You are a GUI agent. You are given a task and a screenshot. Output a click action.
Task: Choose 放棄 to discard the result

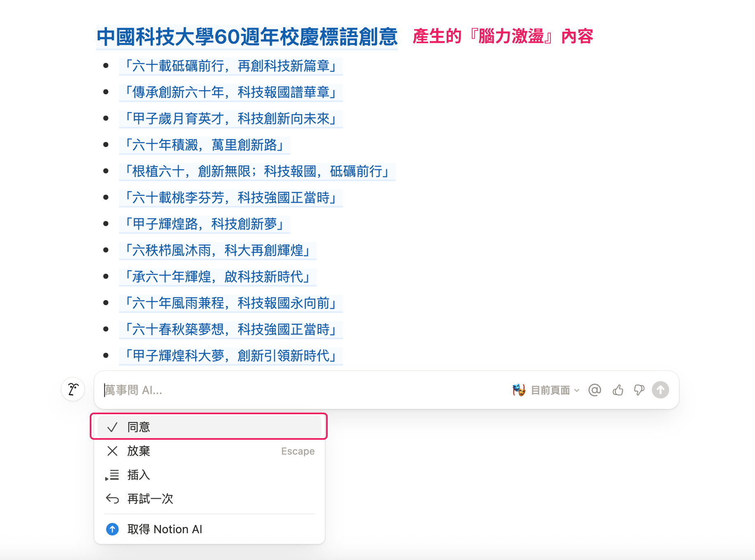click(x=139, y=451)
